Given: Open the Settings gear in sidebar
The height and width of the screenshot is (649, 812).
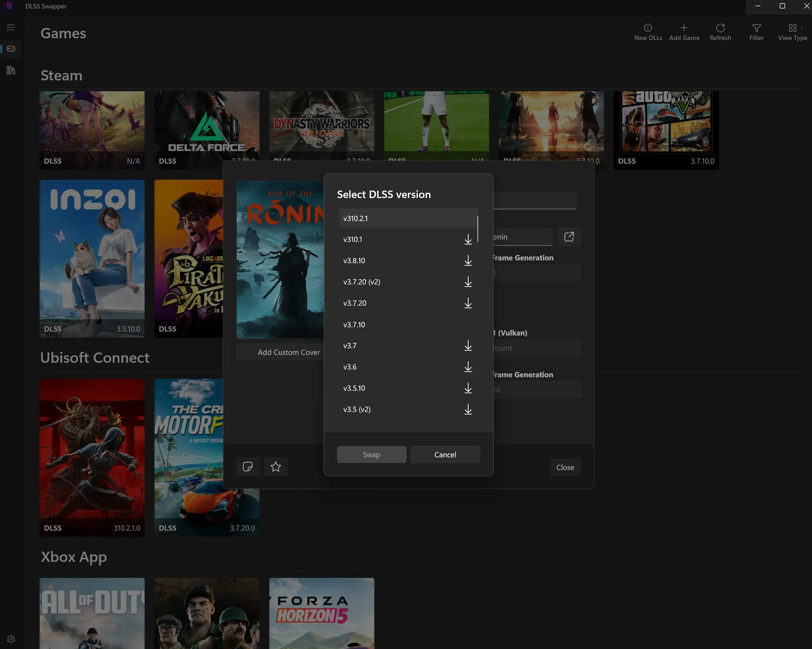Looking at the screenshot, I should tap(11, 639).
